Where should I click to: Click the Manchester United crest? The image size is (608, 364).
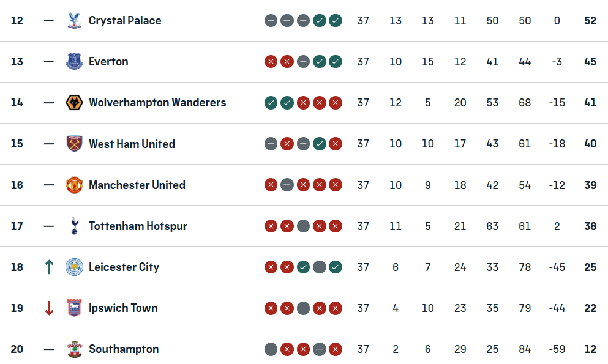pos(74,185)
